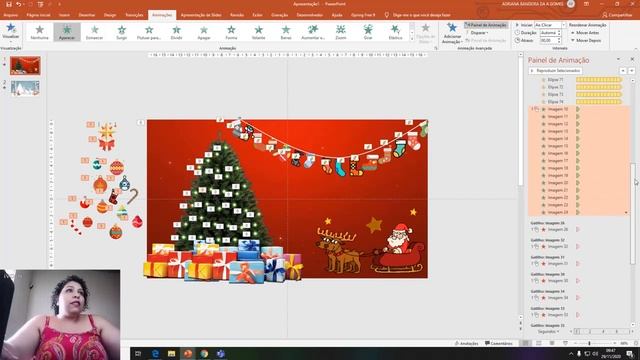This screenshot has height=360, width=640.
Task: Open dropdown arrow on Imagem 24 row
Action: click(627, 212)
